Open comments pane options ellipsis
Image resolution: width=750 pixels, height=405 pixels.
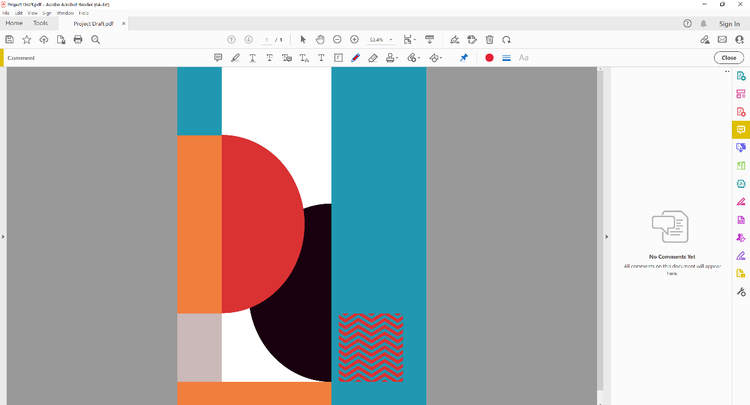(x=727, y=72)
